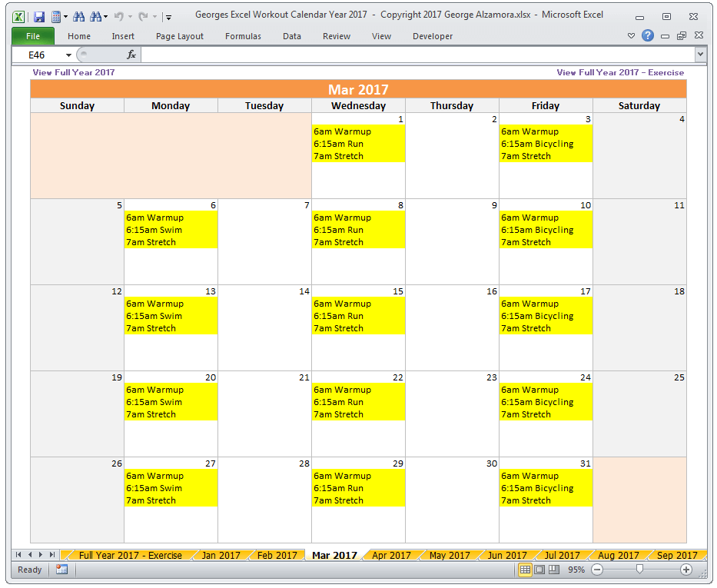Open the Name Box dropdown
The width and height of the screenshot is (717, 588).
(68, 54)
